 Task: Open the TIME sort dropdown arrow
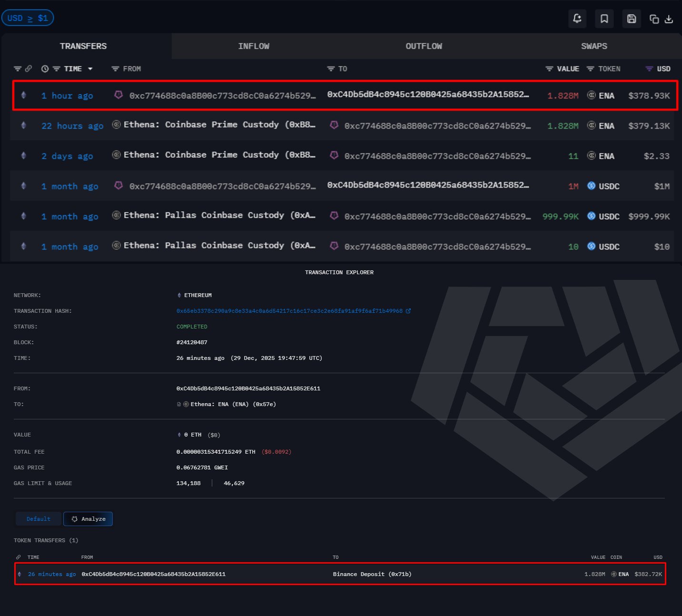90,69
